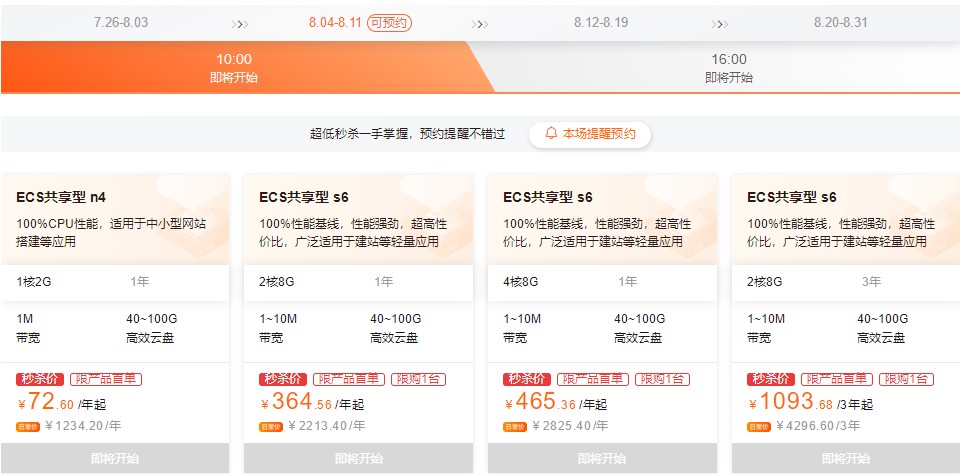The image size is (960, 475).
Task: Click the 1核2G spec text
Action: pyautogui.click(x=34, y=282)
